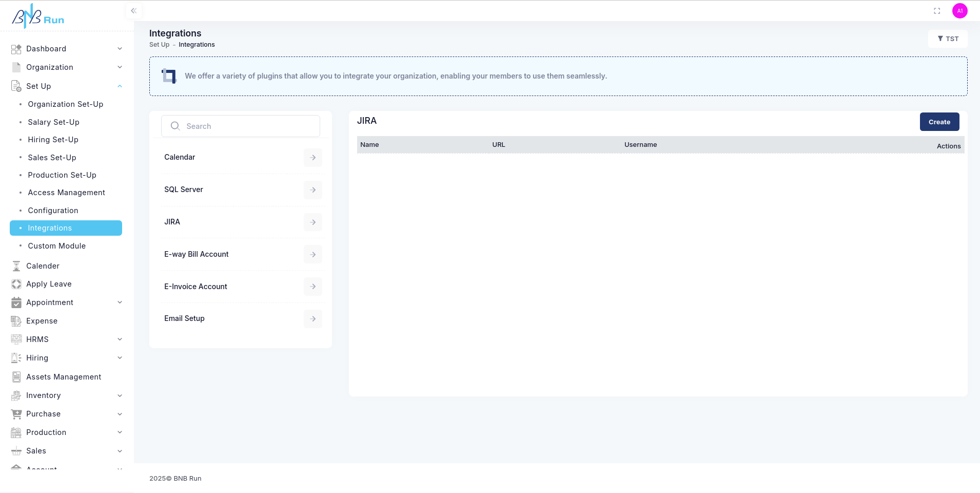Viewport: 980px width, 493px height.
Task: Expand the HRMS menu chevron
Action: click(x=120, y=339)
